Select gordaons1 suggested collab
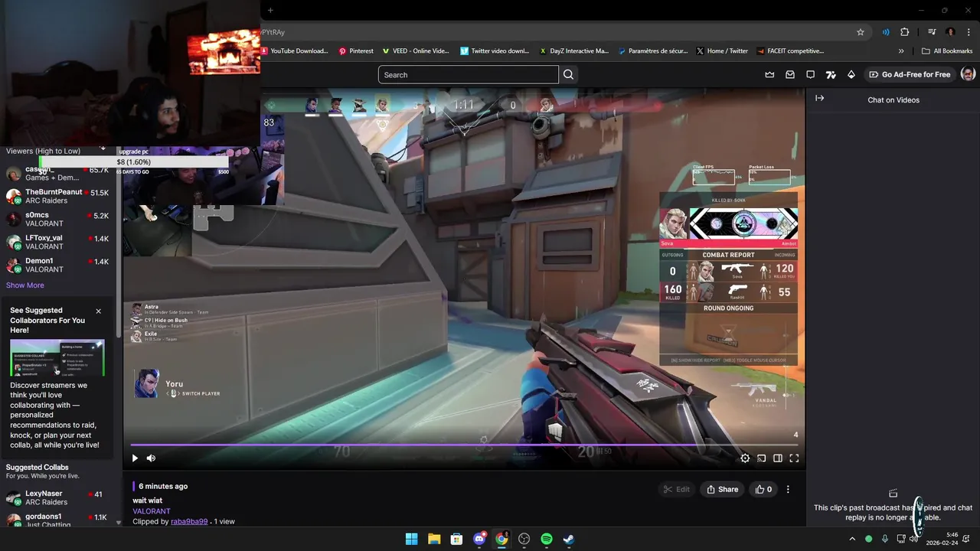 58,520
